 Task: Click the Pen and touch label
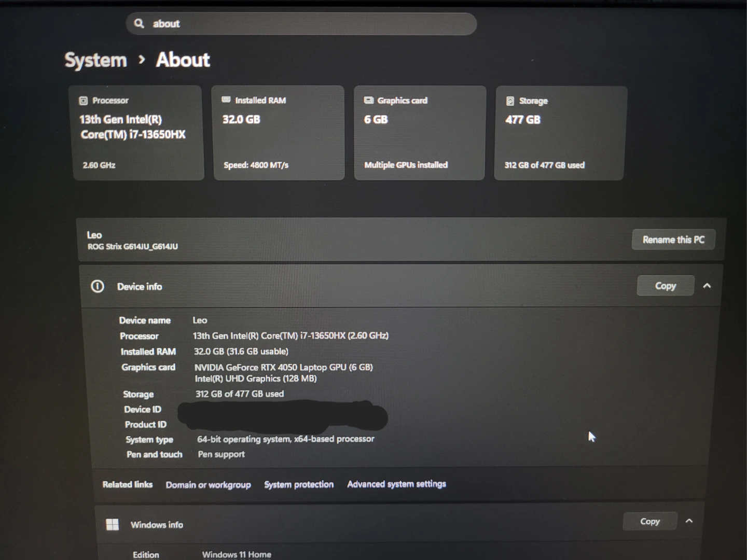[155, 454]
